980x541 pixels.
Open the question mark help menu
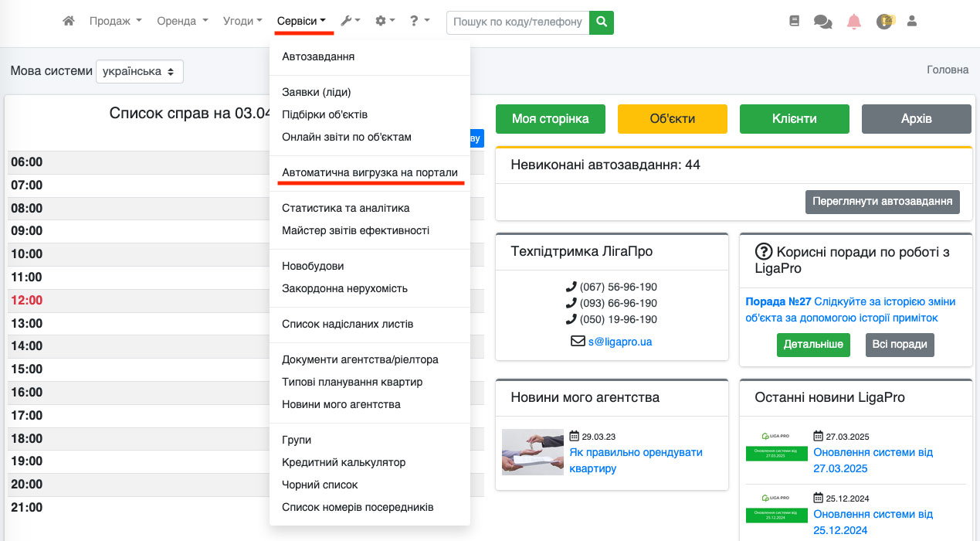point(419,22)
